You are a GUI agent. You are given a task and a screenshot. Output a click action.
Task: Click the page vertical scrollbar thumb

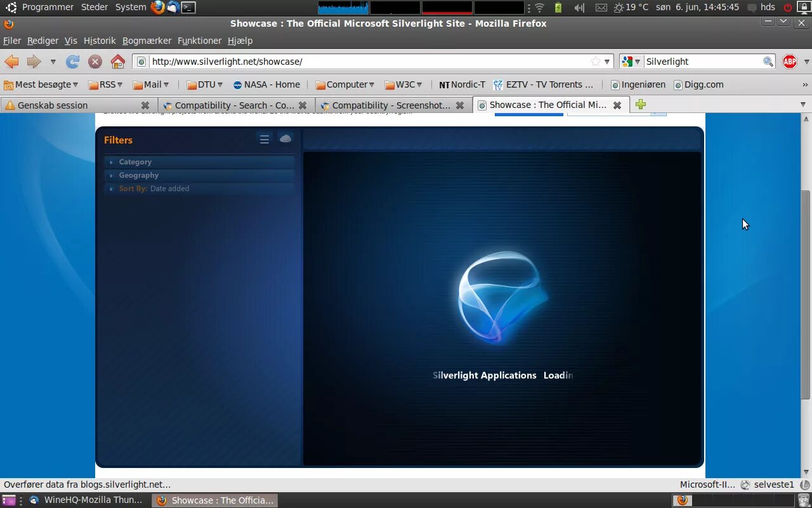tap(806, 295)
